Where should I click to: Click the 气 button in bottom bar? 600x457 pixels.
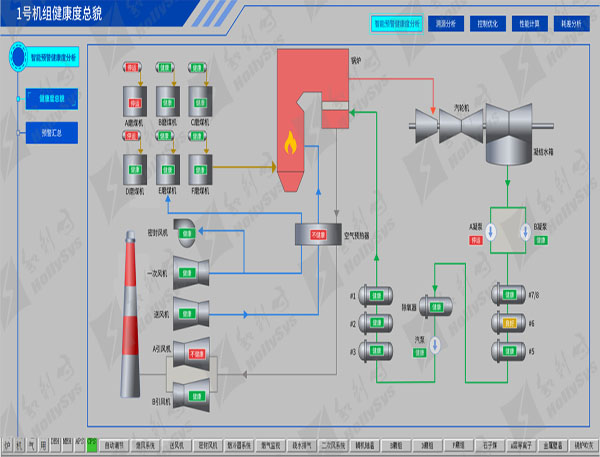pos(31,445)
